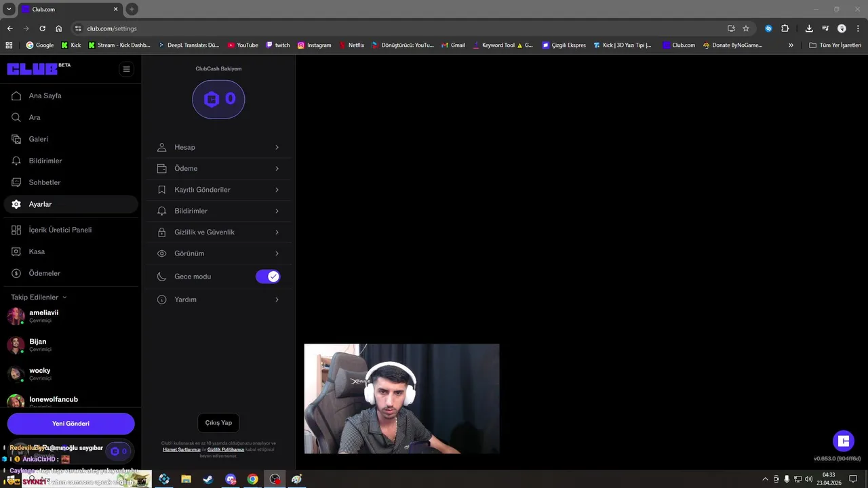Go to the browser home page
Screen dimensions: 868x488
click(59, 28)
